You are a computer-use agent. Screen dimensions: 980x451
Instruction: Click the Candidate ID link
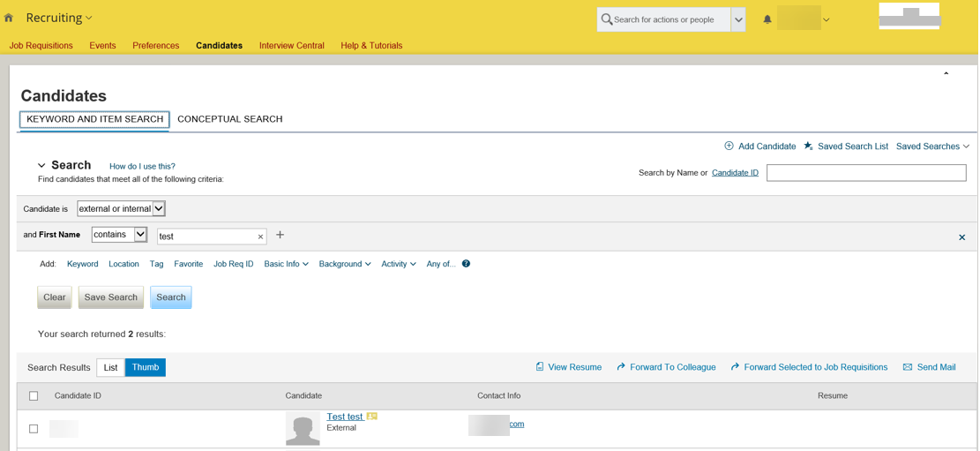tap(735, 173)
